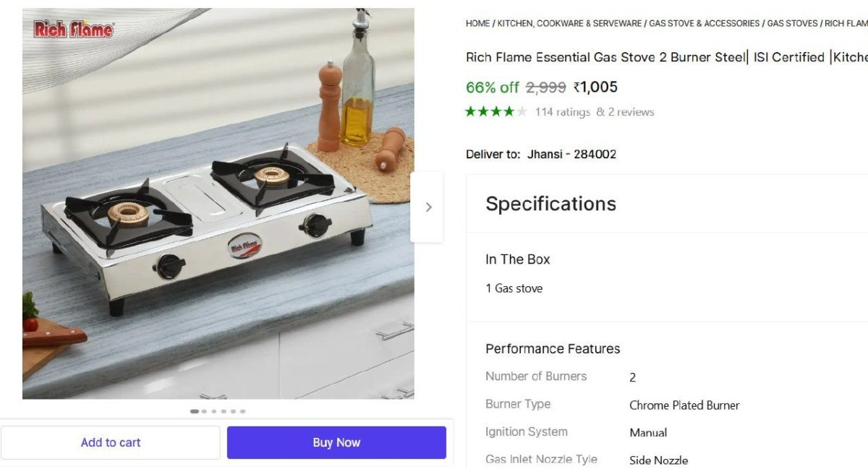Change delivery location Jhansi - 284002
Viewport: 868px width, 469px height.
[x=571, y=154]
